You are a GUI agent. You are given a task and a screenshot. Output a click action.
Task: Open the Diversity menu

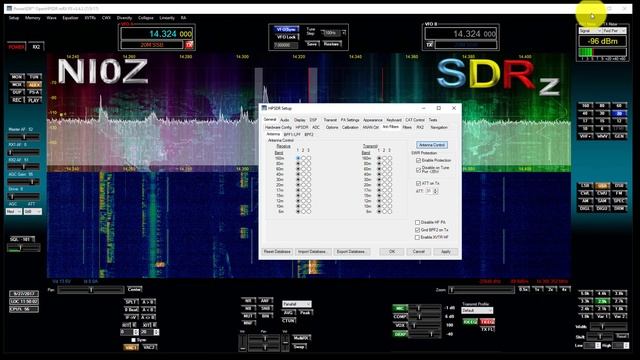click(x=124, y=18)
